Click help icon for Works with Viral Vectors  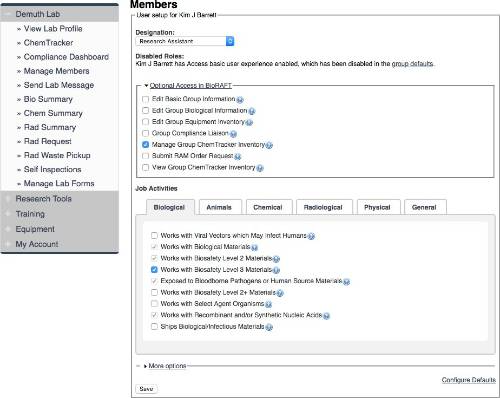pos(311,236)
